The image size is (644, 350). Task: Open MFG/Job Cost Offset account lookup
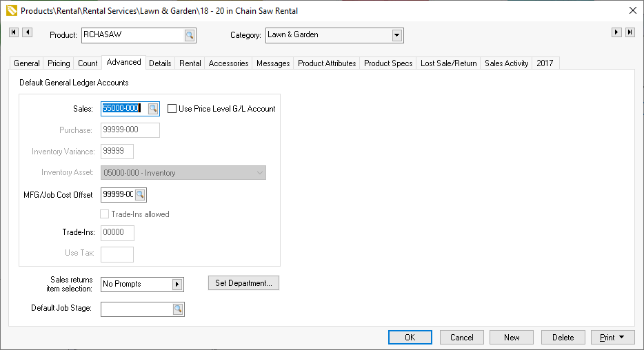[140, 195]
